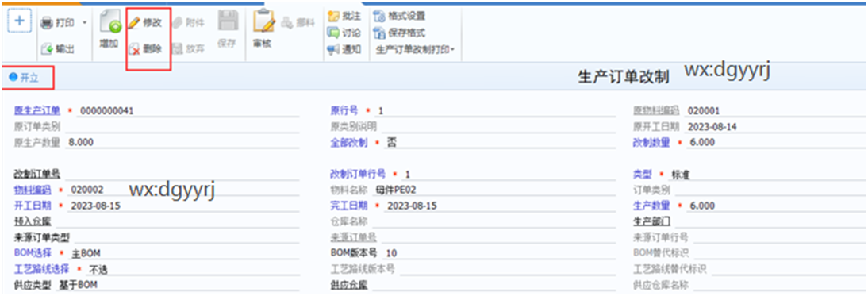Screen dimensions: 868x296
Task: Click the 物料名称 field showing 母件PE02
Action: click(x=494, y=190)
